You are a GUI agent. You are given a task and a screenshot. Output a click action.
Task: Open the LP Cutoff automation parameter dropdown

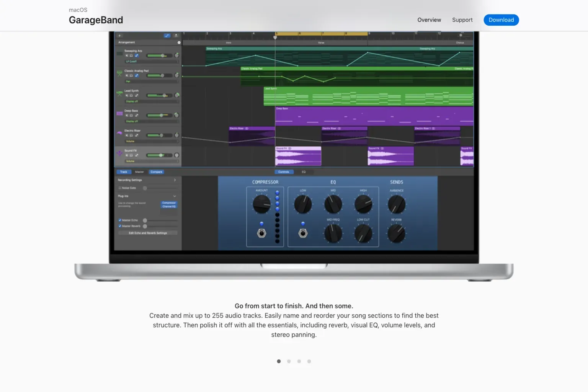152,62
